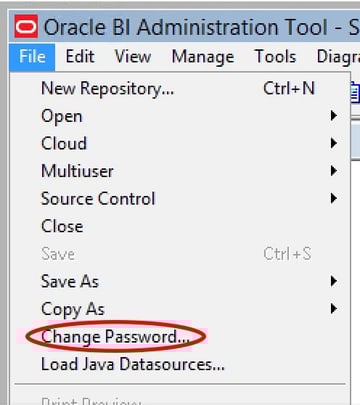Click the partially visible toolbar icon beside the menu
Screen dimensions: 360x405
pos(355,92)
